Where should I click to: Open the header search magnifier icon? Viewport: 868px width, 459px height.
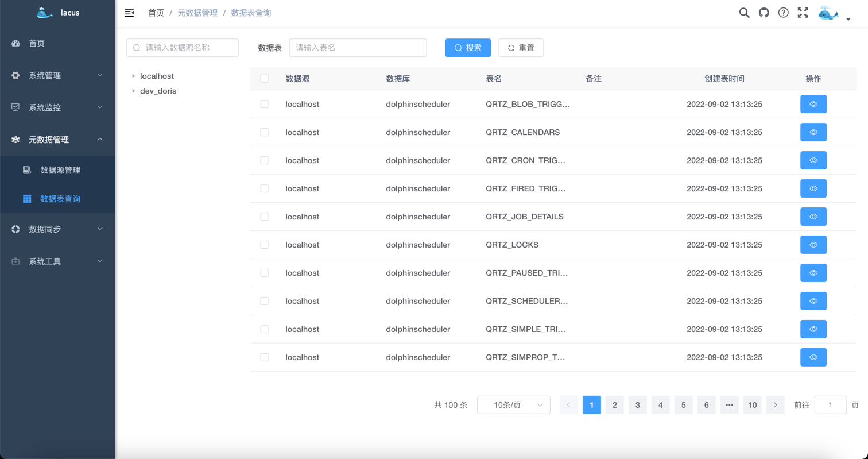coord(744,13)
